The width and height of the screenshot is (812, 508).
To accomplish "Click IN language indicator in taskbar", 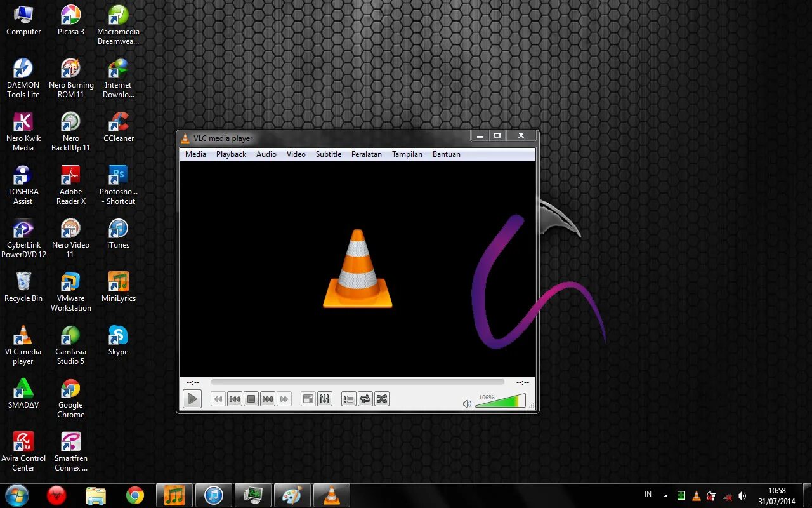I will pos(648,494).
